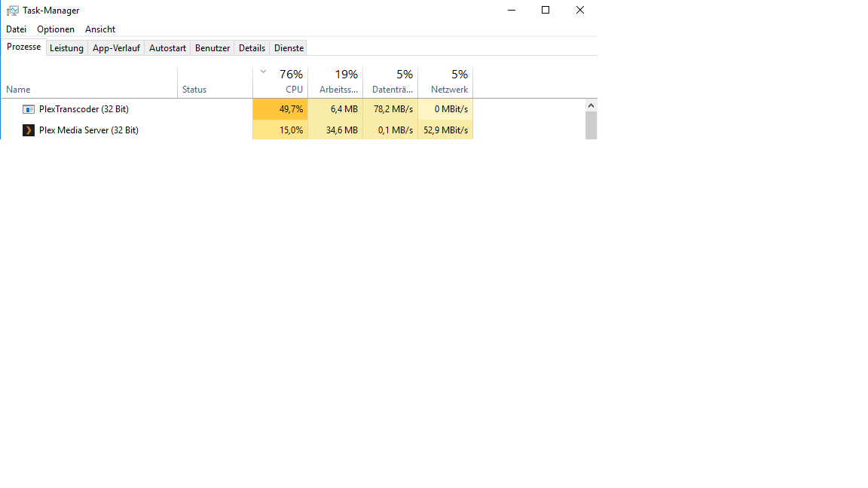Switch to the Prozesse tab
Viewport: 868px width, 488px height.
click(24, 47)
